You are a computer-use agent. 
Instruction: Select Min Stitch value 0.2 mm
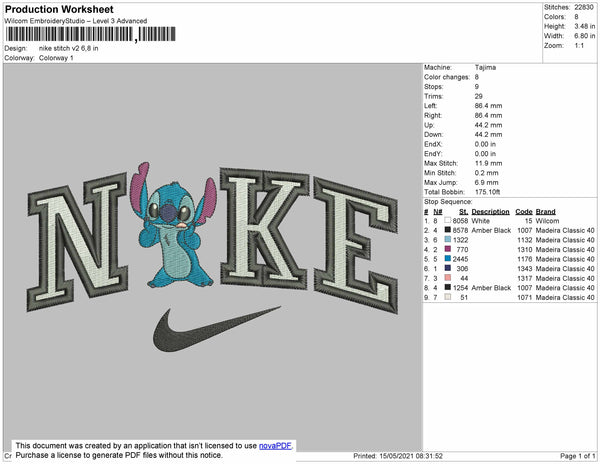(487, 173)
